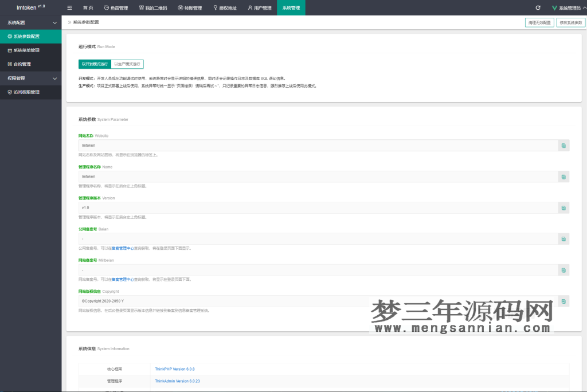Switch to 以生产模式运行 mode
The width and height of the screenshot is (587, 392).
coord(127,64)
